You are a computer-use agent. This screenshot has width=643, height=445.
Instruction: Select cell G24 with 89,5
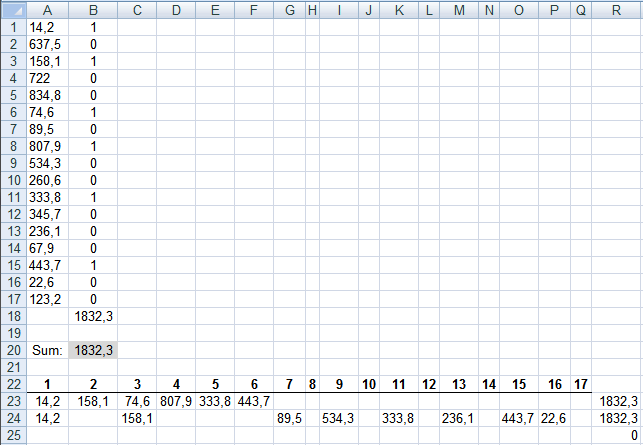(290, 418)
